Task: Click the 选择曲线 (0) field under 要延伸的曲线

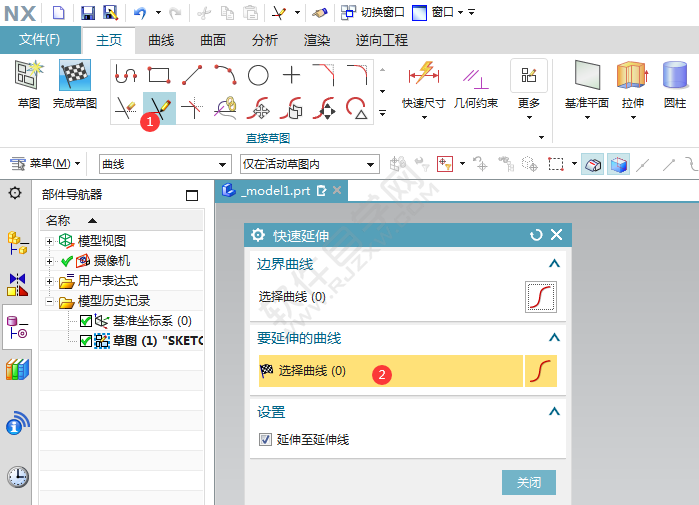Action: pos(390,371)
